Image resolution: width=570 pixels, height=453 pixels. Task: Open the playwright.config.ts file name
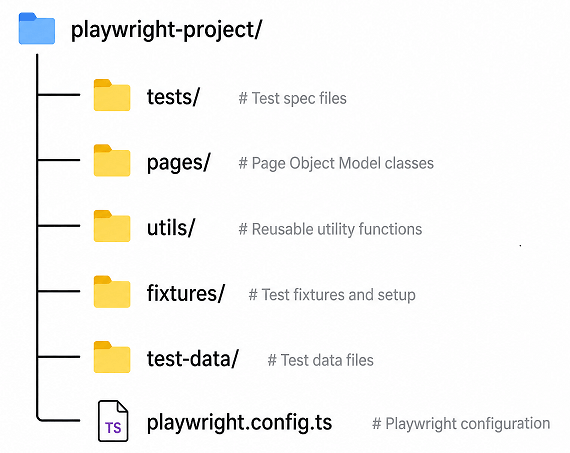(240, 423)
